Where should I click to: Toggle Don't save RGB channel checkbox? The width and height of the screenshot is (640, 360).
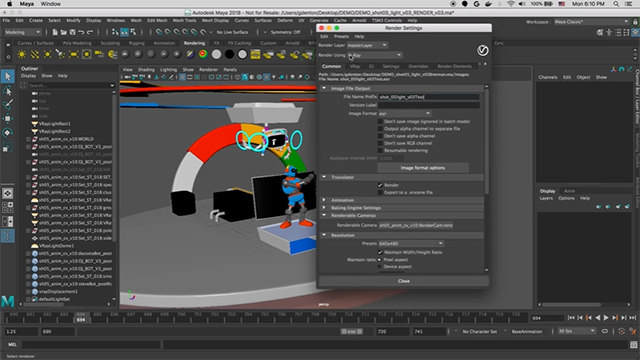pos(380,143)
